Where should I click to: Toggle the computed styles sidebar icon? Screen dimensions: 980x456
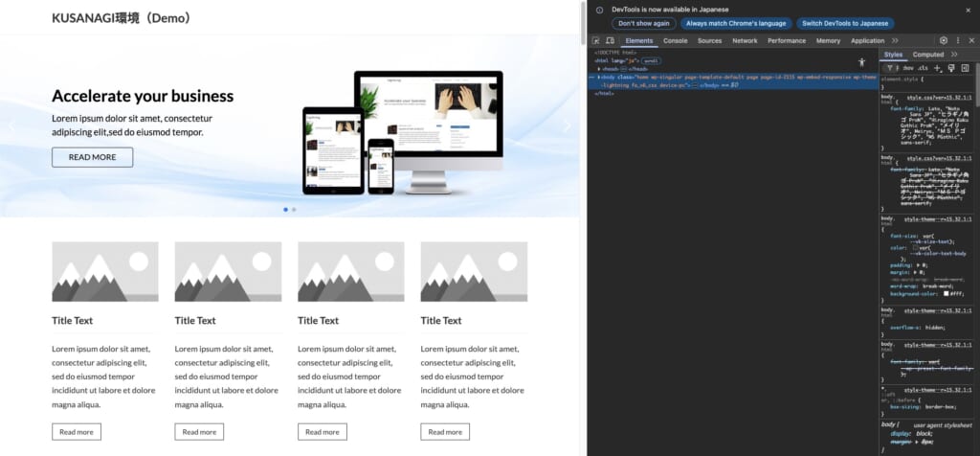click(x=965, y=68)
